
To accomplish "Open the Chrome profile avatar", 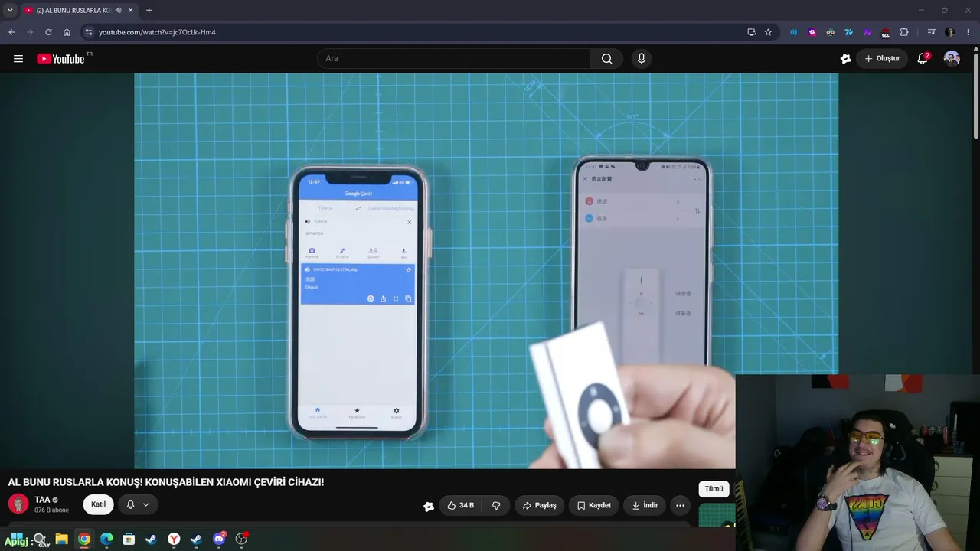I will (949, 32).
